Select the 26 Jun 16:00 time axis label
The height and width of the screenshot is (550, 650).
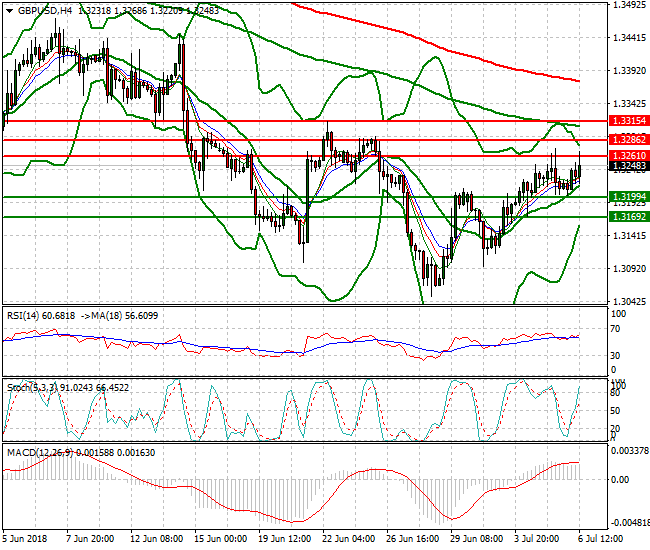pyautogui.click(x=412, y=539)
